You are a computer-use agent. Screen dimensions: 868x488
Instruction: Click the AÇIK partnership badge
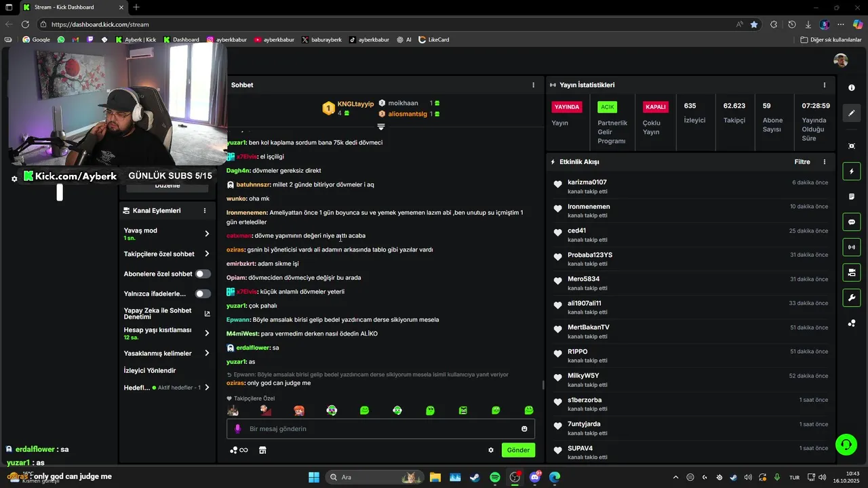[607, 107]
